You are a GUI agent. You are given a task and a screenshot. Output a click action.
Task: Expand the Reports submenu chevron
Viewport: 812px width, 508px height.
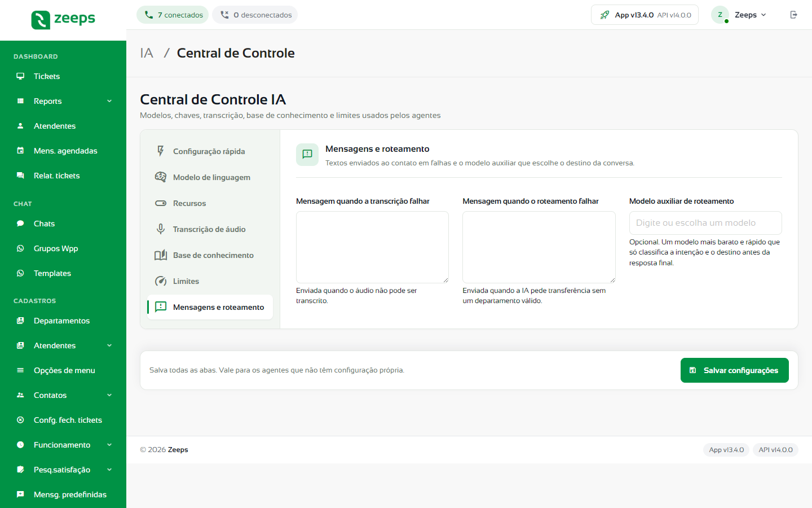tap(109, 101)
